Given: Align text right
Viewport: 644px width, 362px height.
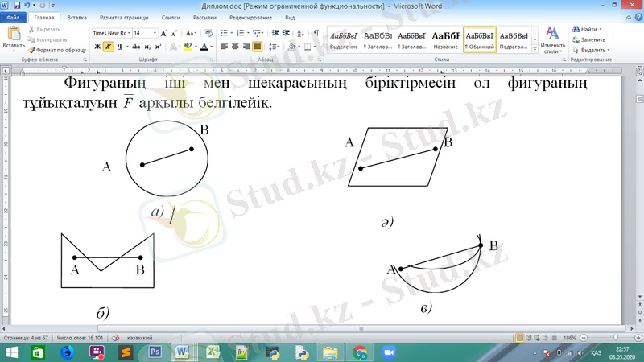Looking at the screenshot, I should (246, 47).
